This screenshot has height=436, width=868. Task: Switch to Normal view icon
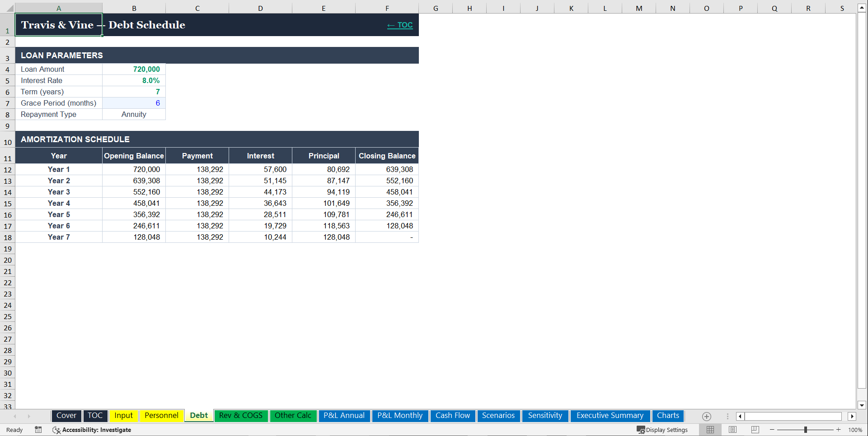pos(710,430)
